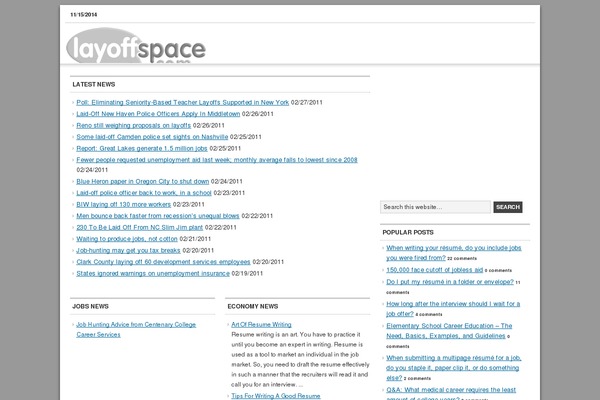Open 230 To Be Laid Off Slim Jim link
This screenshot has height=400, width=600.
(139, 227)
